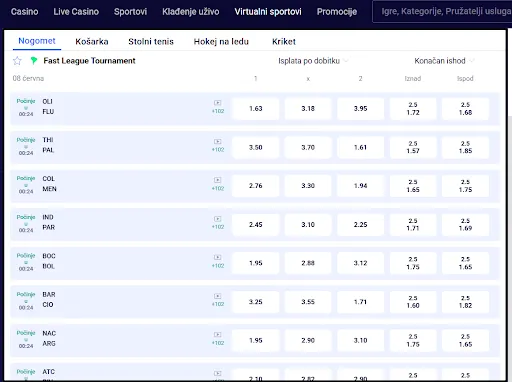The width and height of the screenshot is (512, 382).
Task: Open the BOC vs BOL match
Action: pos(49,261)
